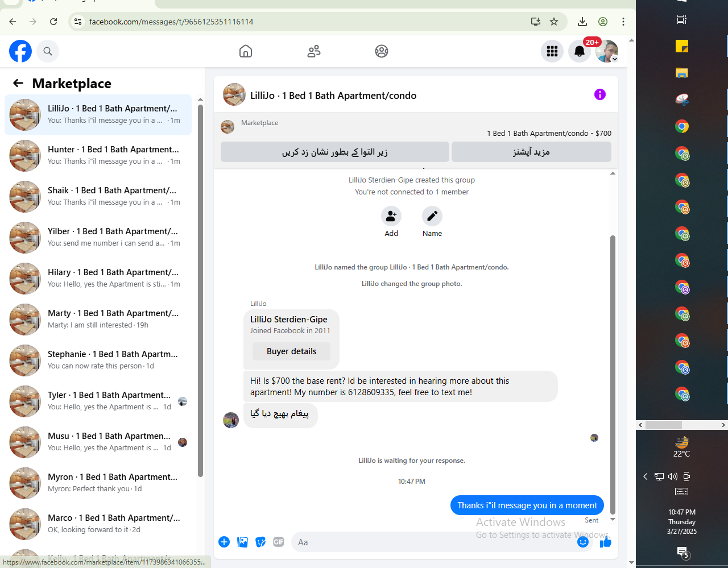Send a thumbs-up like

pos(605,542)
